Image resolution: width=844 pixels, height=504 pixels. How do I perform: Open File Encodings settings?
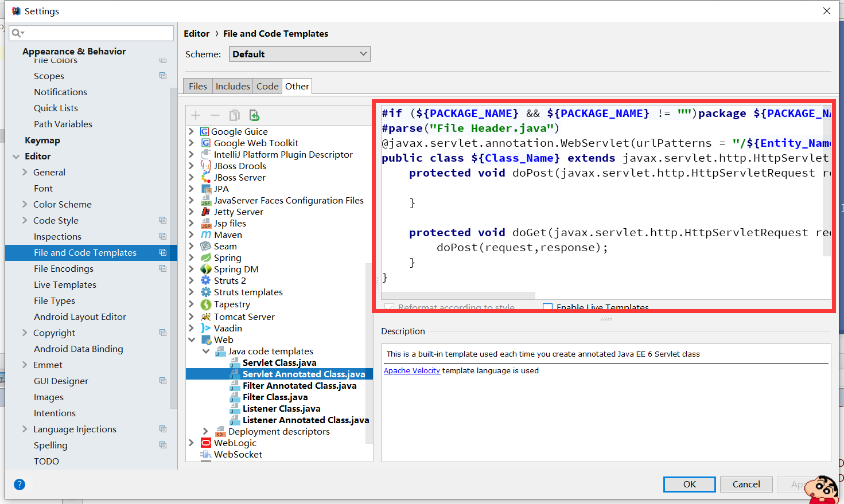pyautogui.click(x=63, y=268)
